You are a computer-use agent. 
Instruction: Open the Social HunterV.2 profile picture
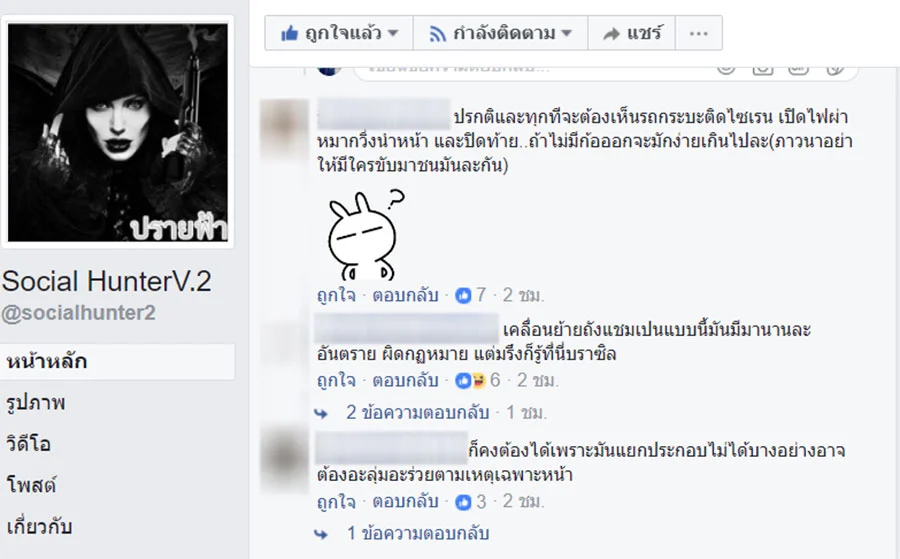click(x=118, y=133)
